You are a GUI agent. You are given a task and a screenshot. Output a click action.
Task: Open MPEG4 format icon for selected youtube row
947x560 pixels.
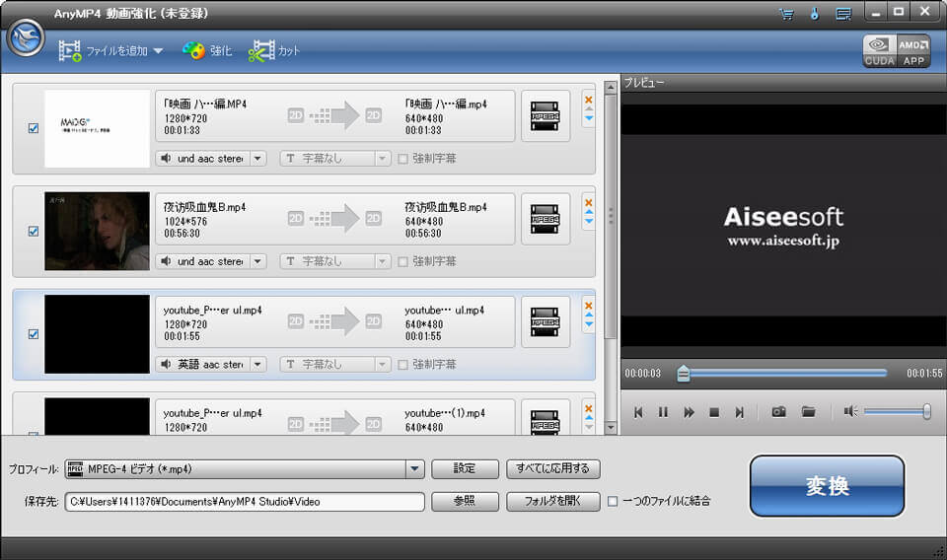(545, 322)
